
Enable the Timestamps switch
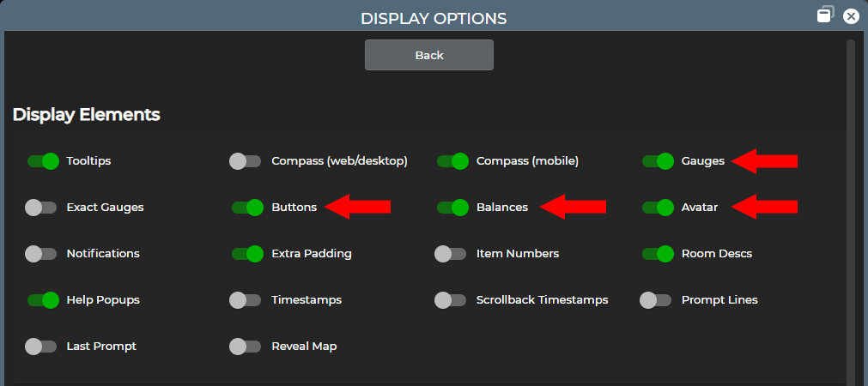[x=246, y=299]
